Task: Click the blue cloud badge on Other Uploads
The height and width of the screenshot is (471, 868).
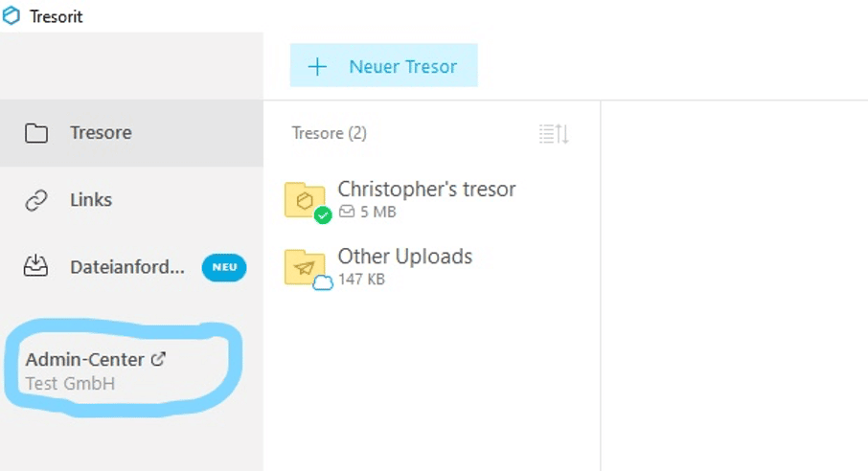Action: (323, 282)
